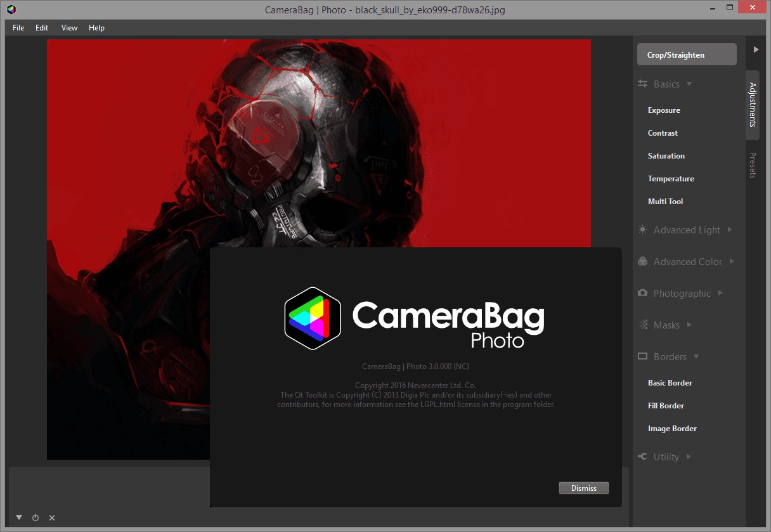This screenshot has height=532, width=771.
Task: Click the Advanced Light section label
Action: 687,230
